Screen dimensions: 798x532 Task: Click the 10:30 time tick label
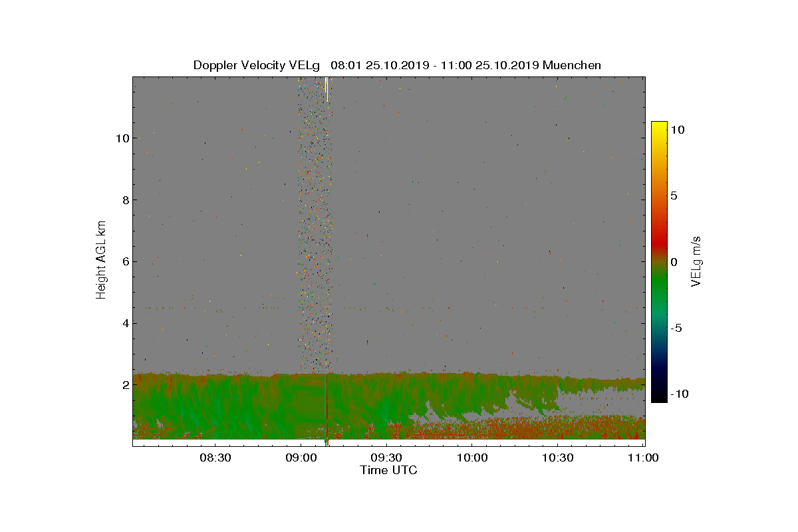pyautogui.click(x=558, y=458)
